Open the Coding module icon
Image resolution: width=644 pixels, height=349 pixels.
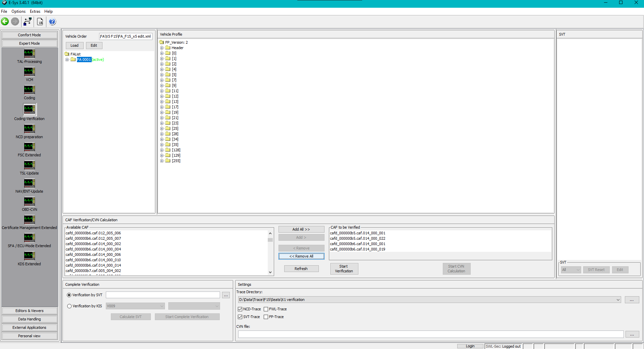(30, 90)
